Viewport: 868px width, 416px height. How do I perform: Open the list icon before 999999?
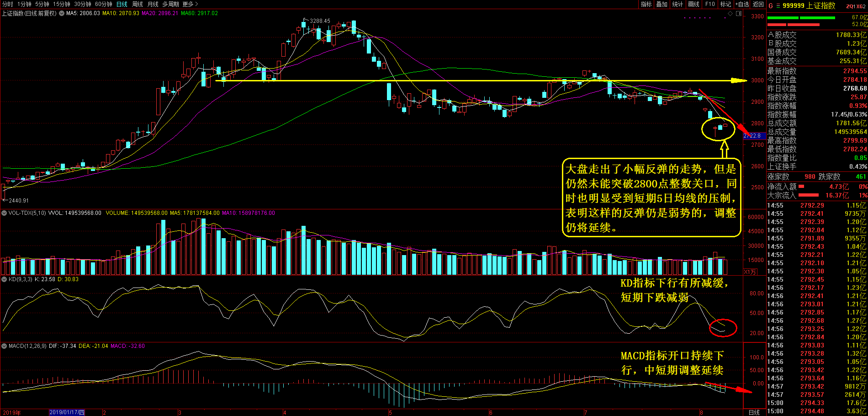pyautogui.click(x=778, y=5)
